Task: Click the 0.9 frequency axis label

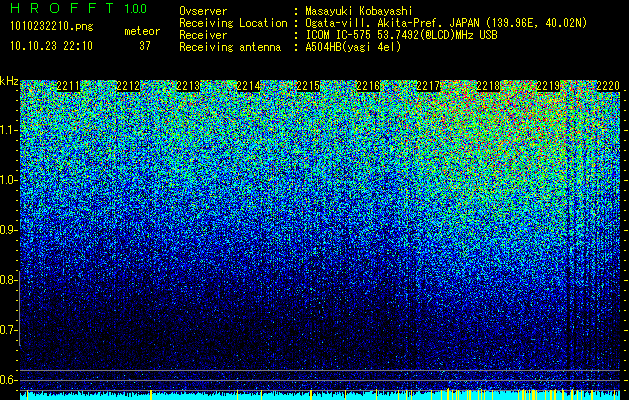Action: (7, 230)
